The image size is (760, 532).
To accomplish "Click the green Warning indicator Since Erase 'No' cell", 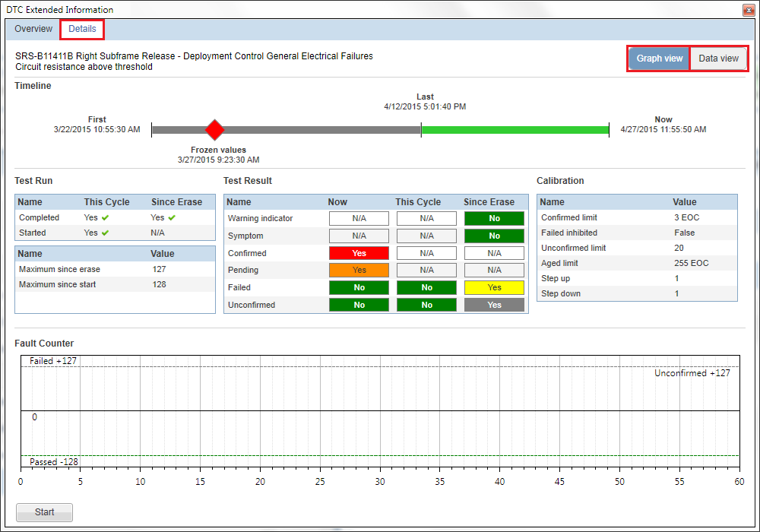I will click(x=494, y=219).
